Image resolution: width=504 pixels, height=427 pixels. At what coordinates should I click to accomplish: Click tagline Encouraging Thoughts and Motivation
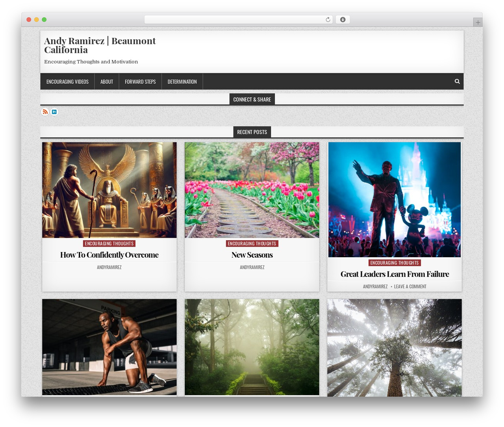91,62
